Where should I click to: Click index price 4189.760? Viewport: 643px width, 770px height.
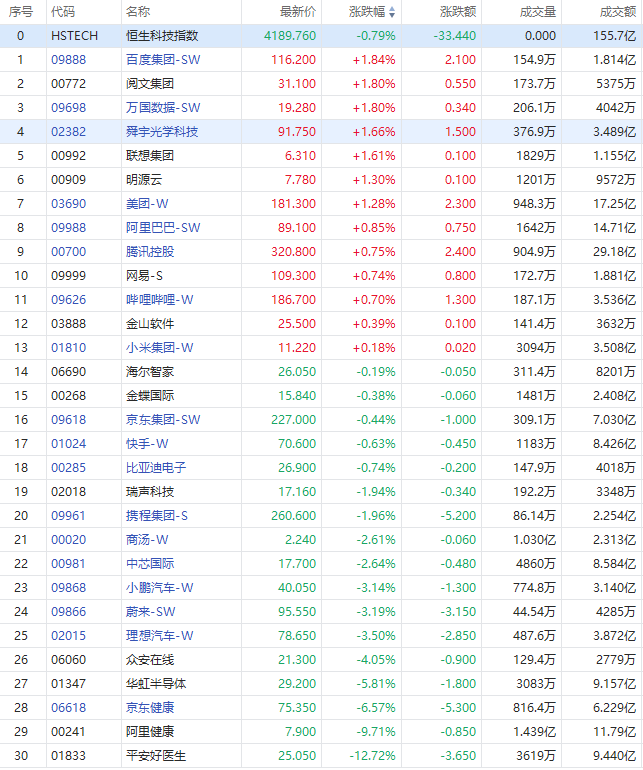pyautogui.click(x=290, y=36)
